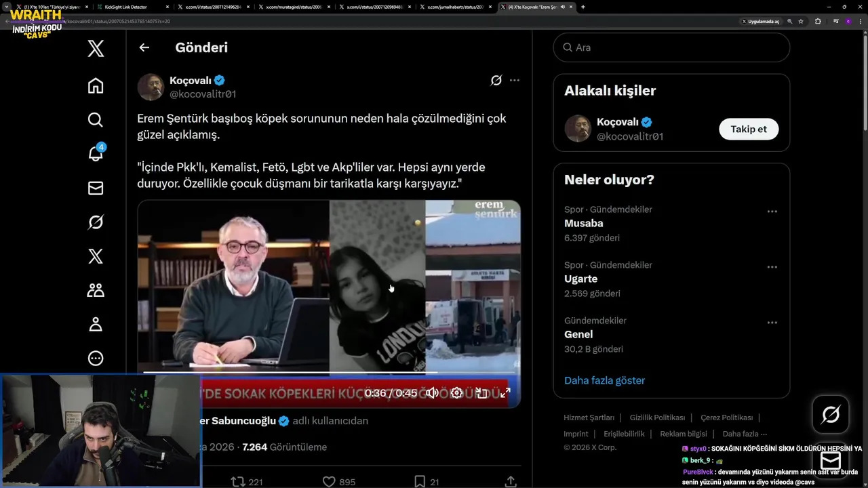The width and height of the screenshot is (868, 488).
Task: View 7.264 Görüntüleme analytics
Action: [x=284, y=447]
